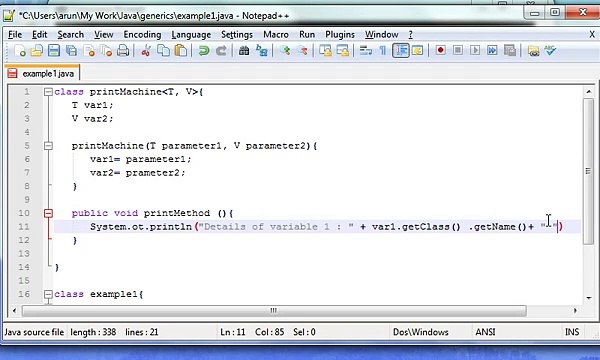600x360 pixels.
Task: Cut selection with scissors icon
Action: tap(145, 50)
